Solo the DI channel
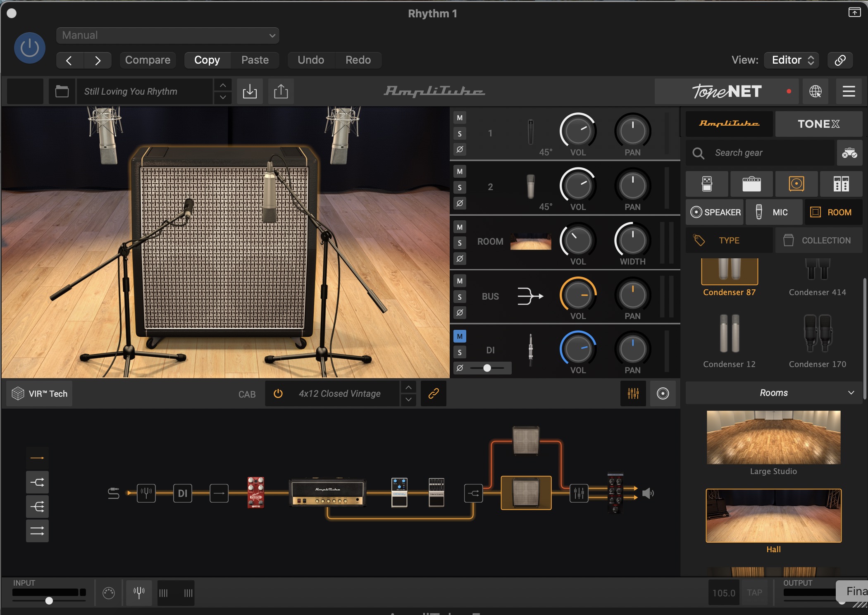 pyautogui.click(x=460, y=352)
